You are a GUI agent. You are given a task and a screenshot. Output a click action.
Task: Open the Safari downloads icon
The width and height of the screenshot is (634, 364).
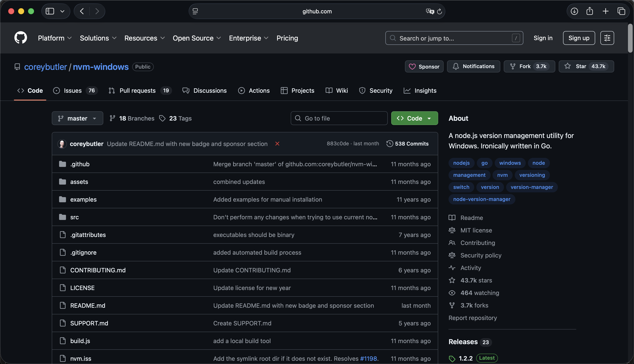tap(574, 11)
